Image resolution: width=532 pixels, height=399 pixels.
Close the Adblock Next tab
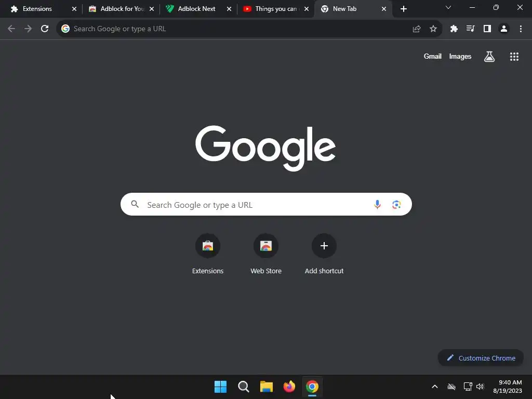point(229,9)
